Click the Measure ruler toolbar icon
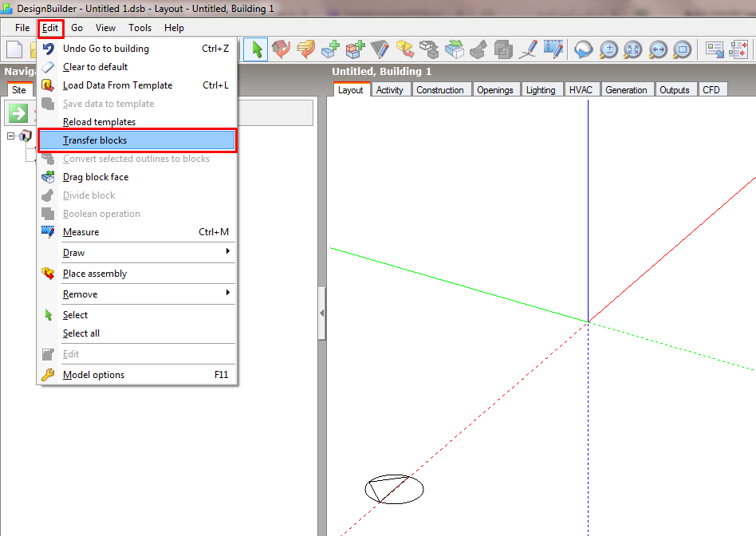 pos(553,49)
